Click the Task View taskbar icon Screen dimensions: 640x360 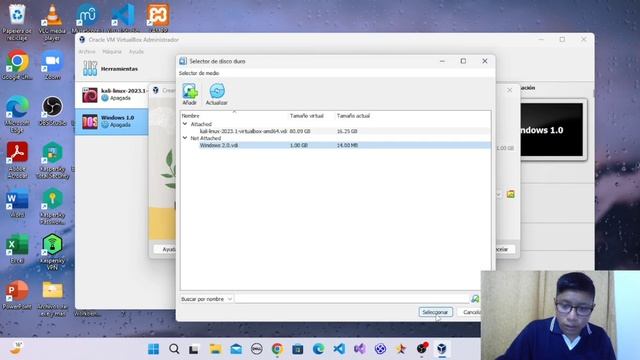pos(194,349)
